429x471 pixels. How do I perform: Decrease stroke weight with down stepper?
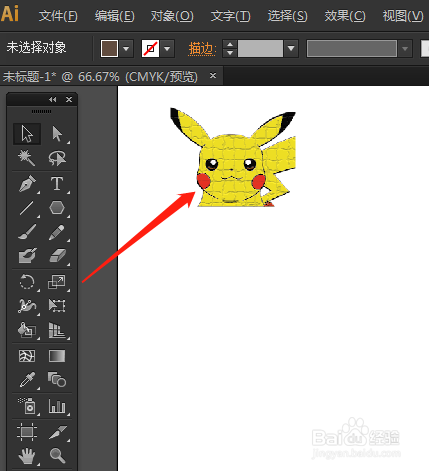[230, 53]
